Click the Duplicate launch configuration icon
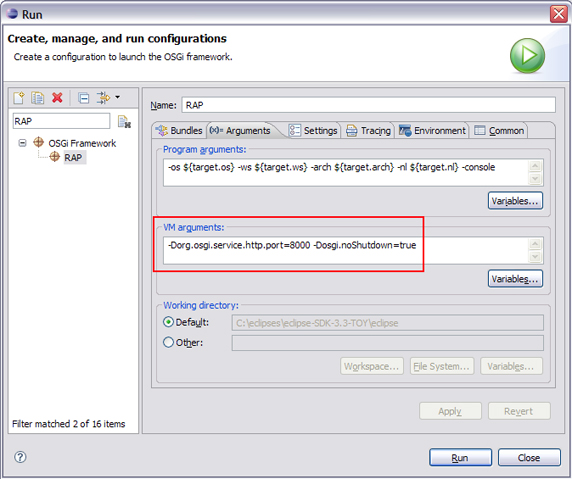The image size is (572, 479). [38, 98]
